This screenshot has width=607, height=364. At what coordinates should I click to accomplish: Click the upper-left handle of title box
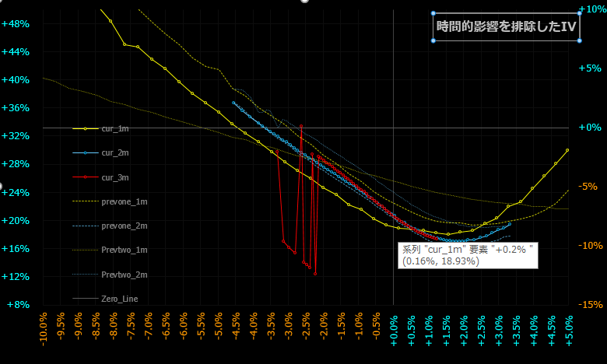point(433,13)
